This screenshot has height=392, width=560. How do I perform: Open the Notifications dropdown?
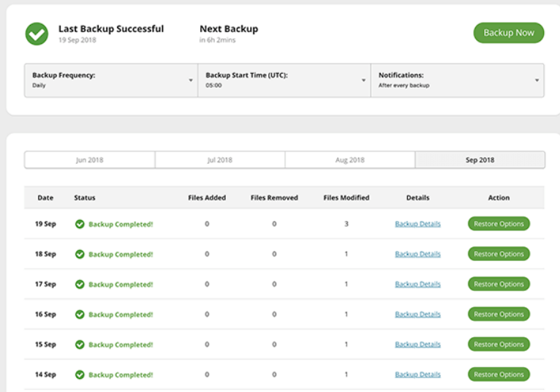click(458, 80)
